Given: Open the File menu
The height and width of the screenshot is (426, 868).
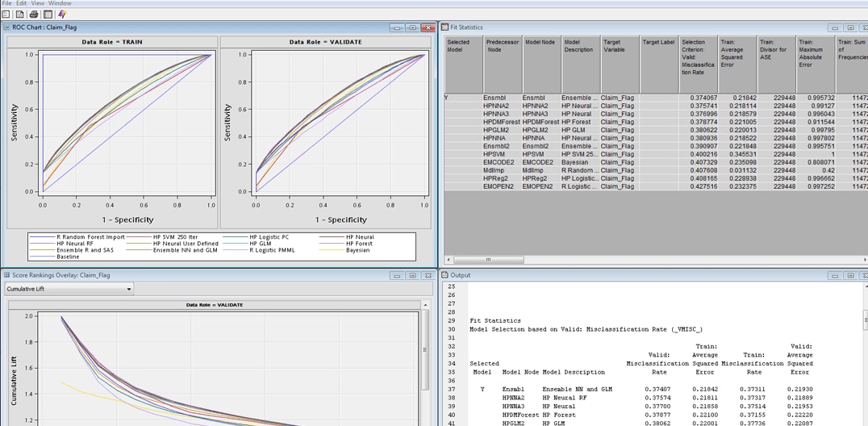Looking at the screenshot, I should pos(7,3).
